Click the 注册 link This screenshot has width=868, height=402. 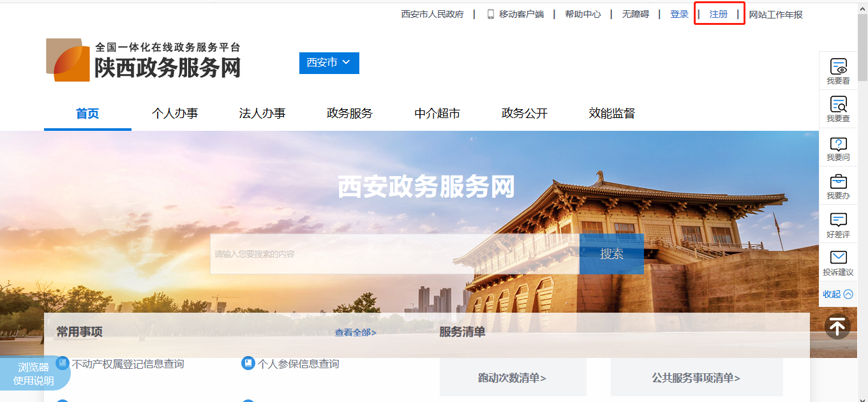pyautogui.click(x=719, y=14)
